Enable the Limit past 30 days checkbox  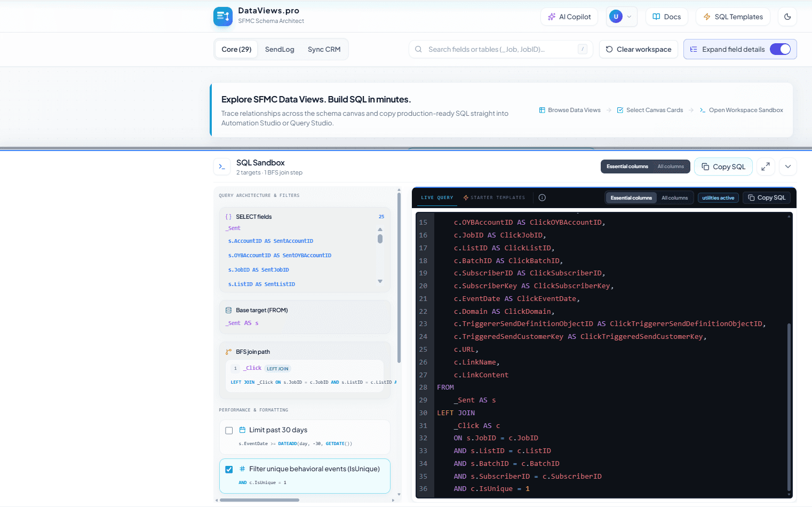pyautogui.click(x=229, y=430)
